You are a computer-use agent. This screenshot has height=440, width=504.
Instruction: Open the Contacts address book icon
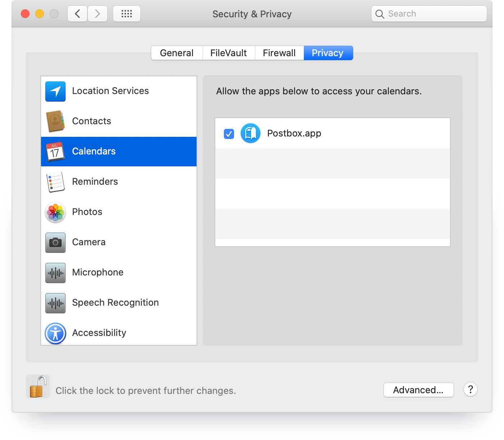coord(55,121)
